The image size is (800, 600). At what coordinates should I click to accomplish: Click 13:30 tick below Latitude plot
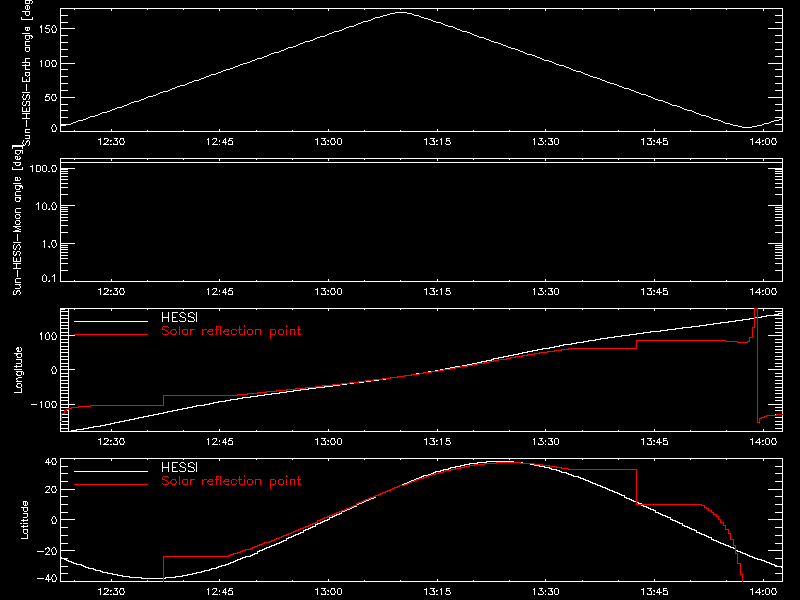click(546, 592)
